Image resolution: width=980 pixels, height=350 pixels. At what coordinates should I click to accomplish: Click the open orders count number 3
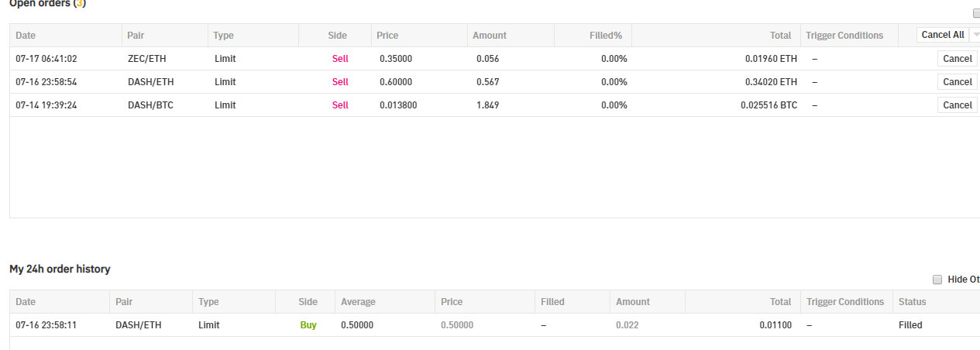80,4
